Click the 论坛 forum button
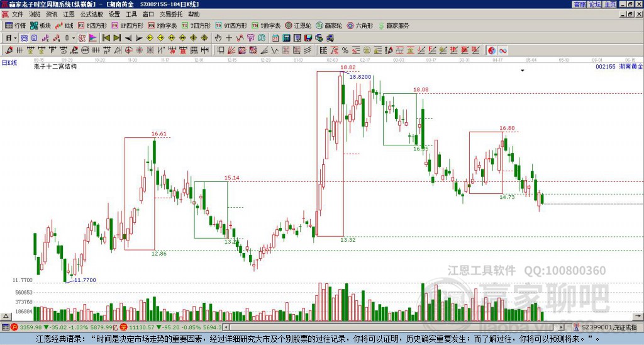The height and width of the screenshot is (345, 644). (x=594, y=4)
